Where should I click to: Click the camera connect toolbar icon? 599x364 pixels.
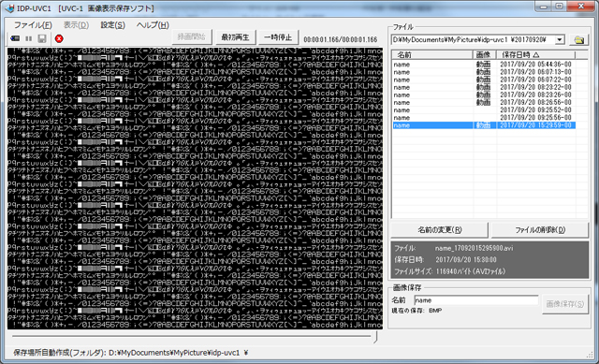pos(15,38)
